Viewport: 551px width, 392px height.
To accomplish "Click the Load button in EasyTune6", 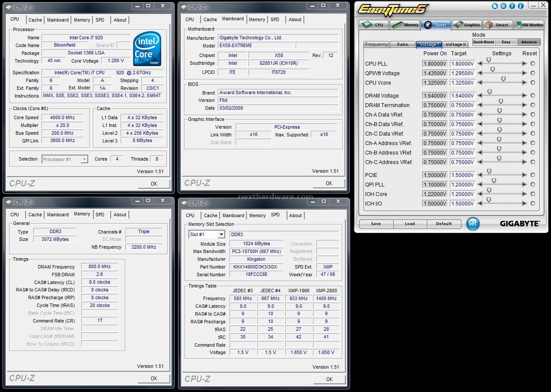I will [x=410, y=224].
